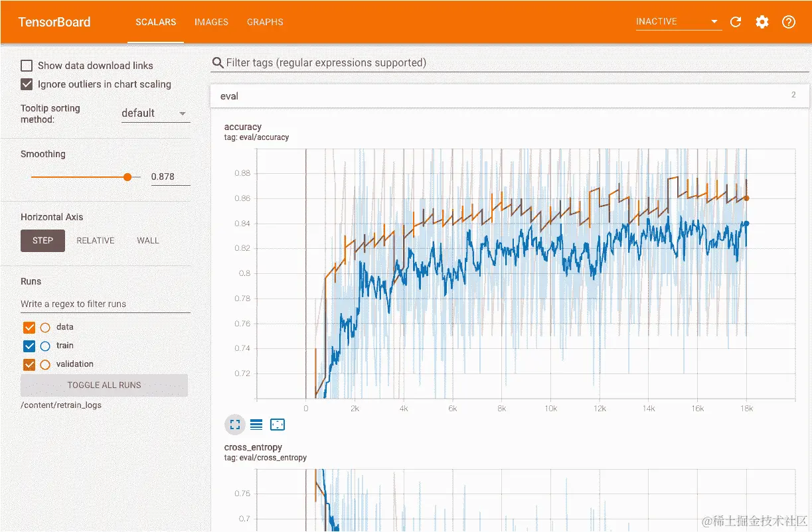
Task: Uncheck the data run checkbox
Action: click(x=29, y=327)
